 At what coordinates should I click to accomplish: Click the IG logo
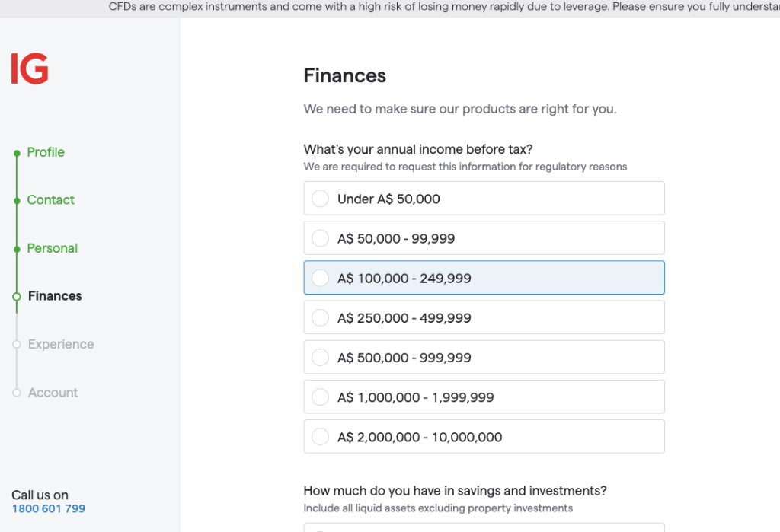(x=28, y=68)
